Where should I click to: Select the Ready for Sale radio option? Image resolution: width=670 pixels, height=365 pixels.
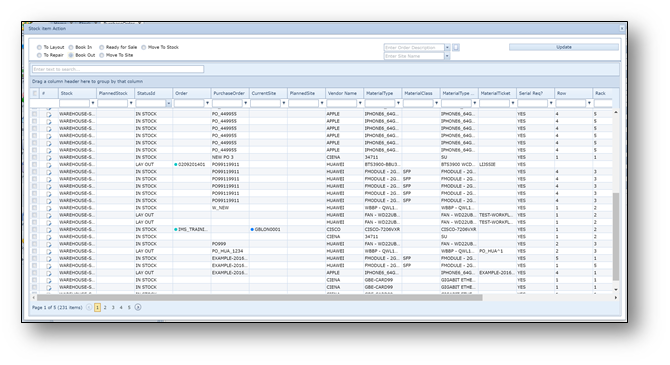[x=102, y=47]
